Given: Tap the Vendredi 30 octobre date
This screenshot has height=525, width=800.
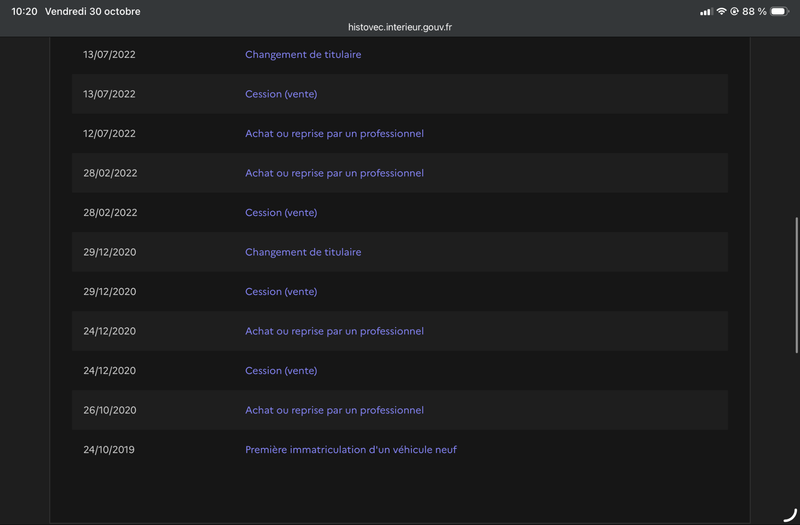Looking at the screenshot, I should point(92,11).
